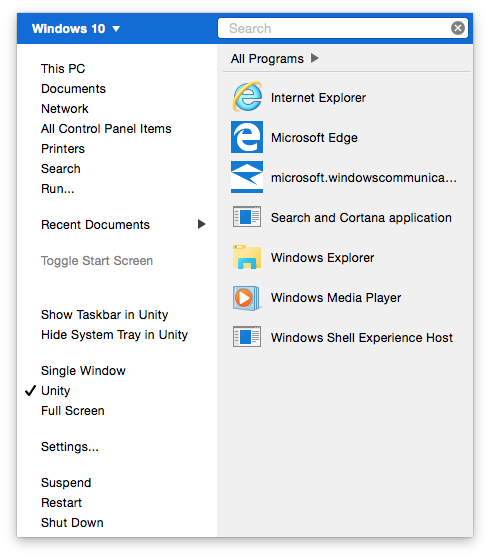Click the Windows Explorer text label
The width and height of the screenshot is (490, 558).
tap(322, 257)
